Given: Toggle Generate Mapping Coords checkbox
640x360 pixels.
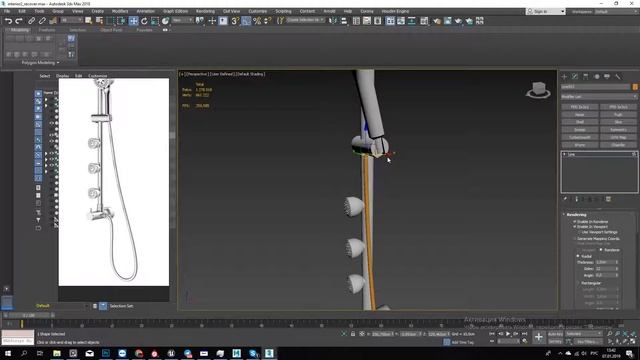Looking at the screenshot, I should (x=575, y=239).
